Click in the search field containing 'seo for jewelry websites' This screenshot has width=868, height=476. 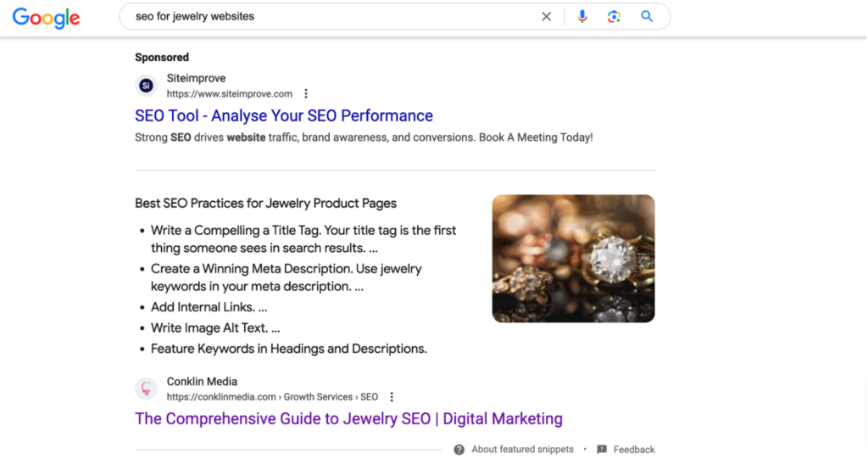click(332, 17)
